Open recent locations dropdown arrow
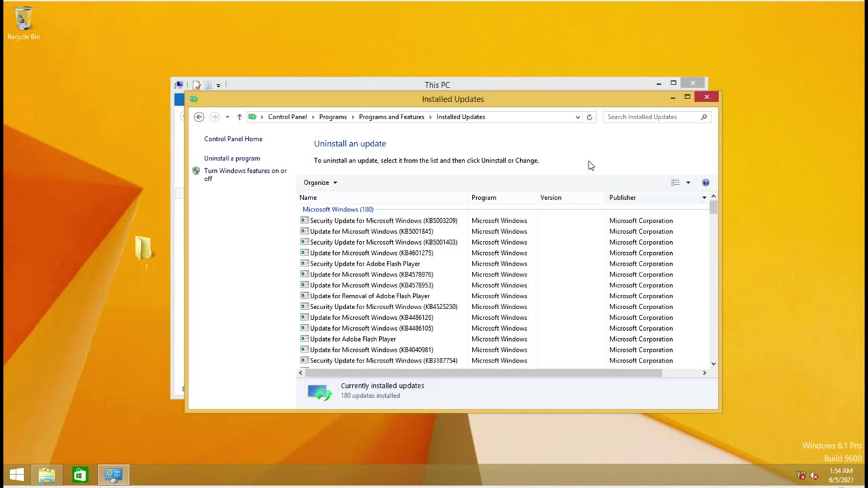 [x=227, y=117]
